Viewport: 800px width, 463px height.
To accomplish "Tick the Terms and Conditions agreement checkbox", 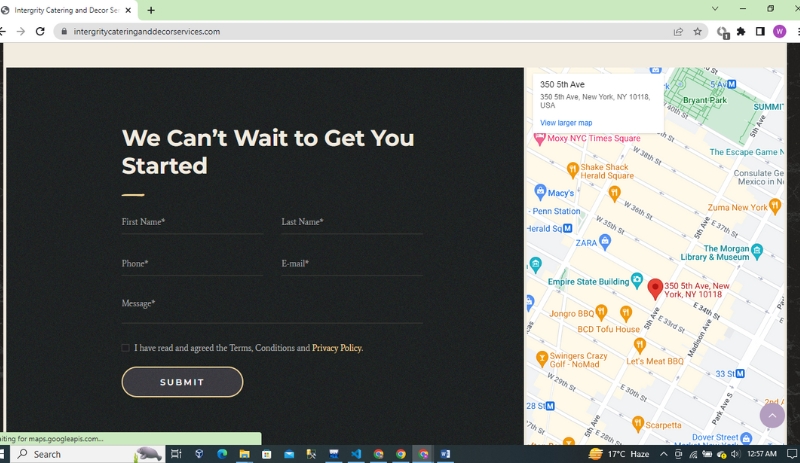I will coord(126,348).
